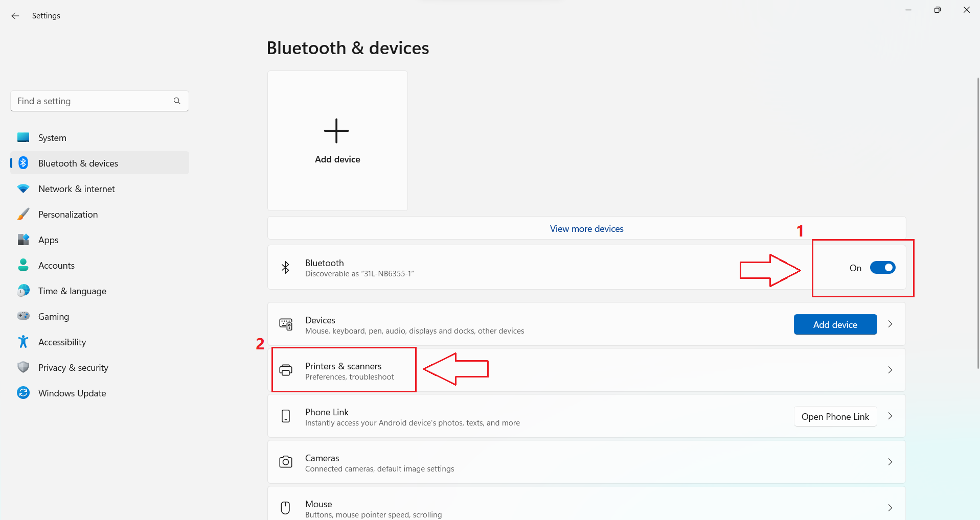Expand the Devices row chevron

coord(890,324)
